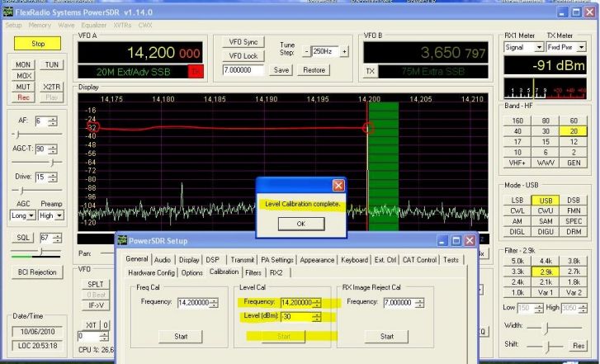600x364 pixels.
Task: Toggle the TUN tune button
Action: pyautogui.click(x=52, y=64)
